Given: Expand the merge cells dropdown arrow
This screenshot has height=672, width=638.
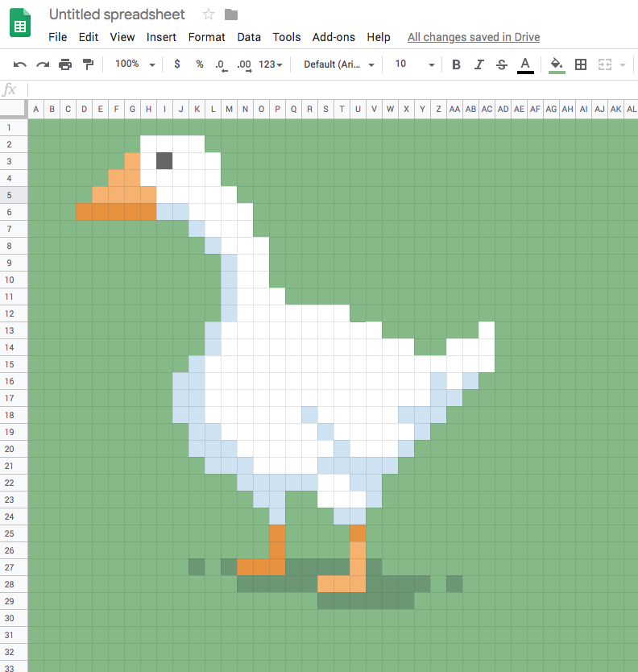Looking at the screenshot, I should pos(623,65).
